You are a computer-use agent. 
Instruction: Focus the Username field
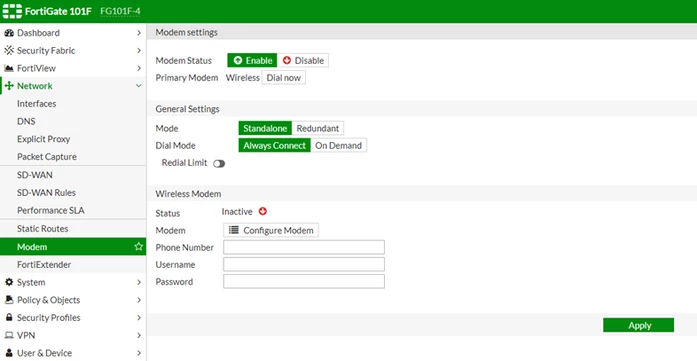pyautogui.click(x=304, y=265)
